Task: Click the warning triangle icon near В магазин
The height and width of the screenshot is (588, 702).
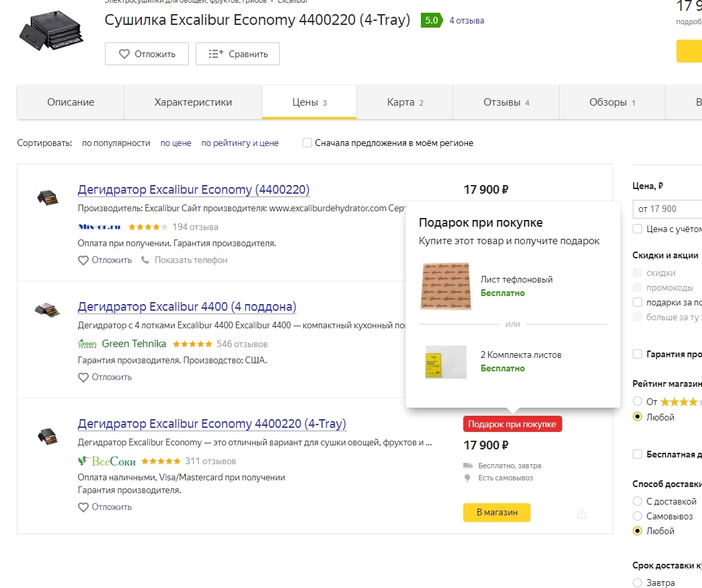Action: click(x=581, y=514)
